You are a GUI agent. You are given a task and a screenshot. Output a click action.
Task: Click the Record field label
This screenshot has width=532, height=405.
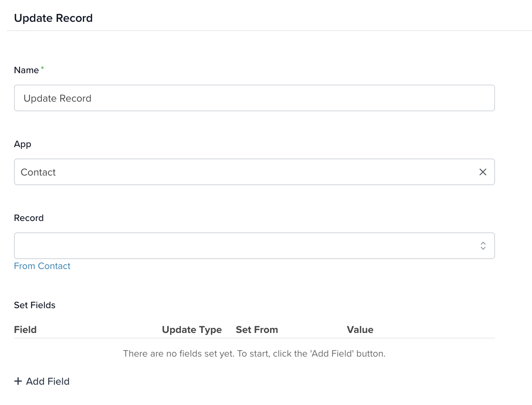pyautogui.click(x=29, y=218)
